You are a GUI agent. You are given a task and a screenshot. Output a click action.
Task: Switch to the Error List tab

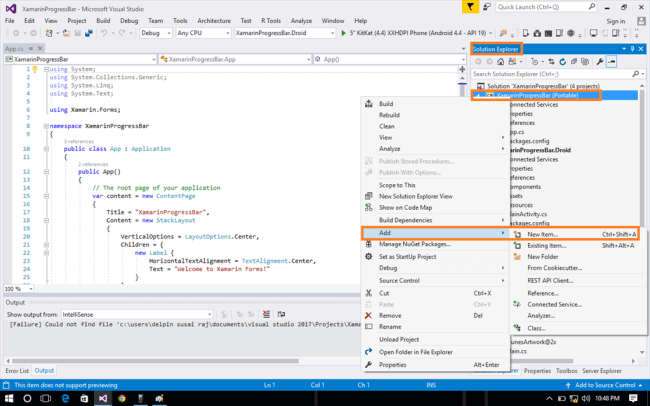coord(19,370)
